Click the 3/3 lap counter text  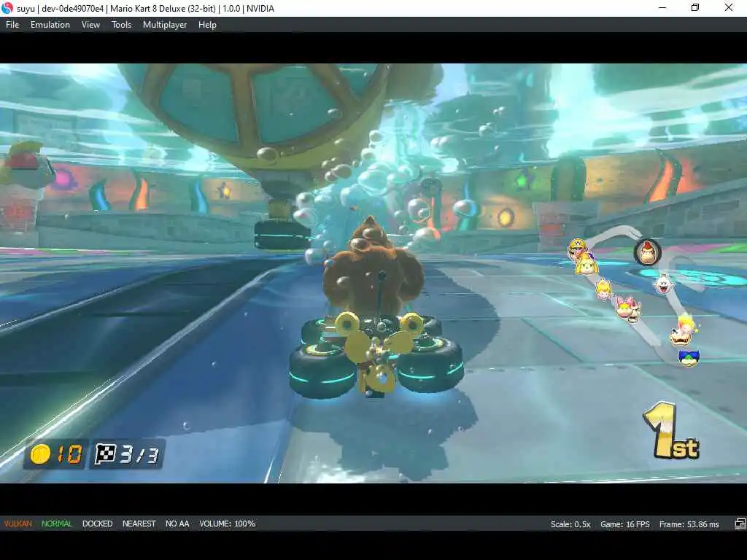click(x=139, y=455)
